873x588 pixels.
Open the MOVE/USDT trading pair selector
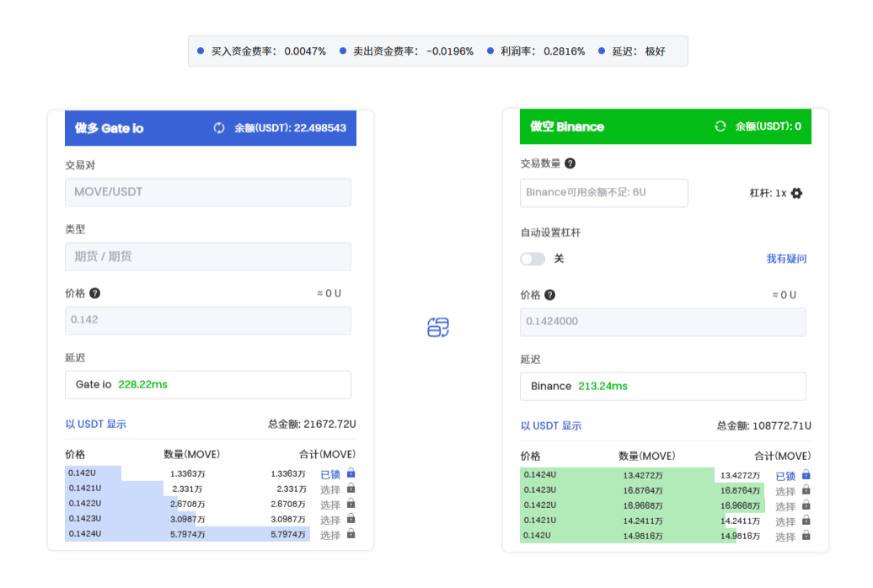(207, 192)
